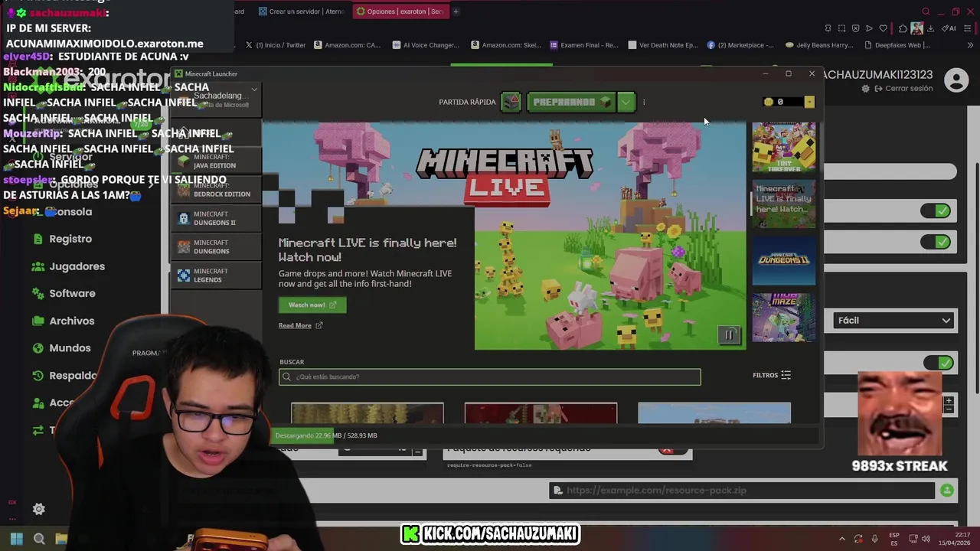The width and height of the screenshot is (980, 551).
Task: Open Registro in exaroton sidebar
Action: (x=70, y=239)
